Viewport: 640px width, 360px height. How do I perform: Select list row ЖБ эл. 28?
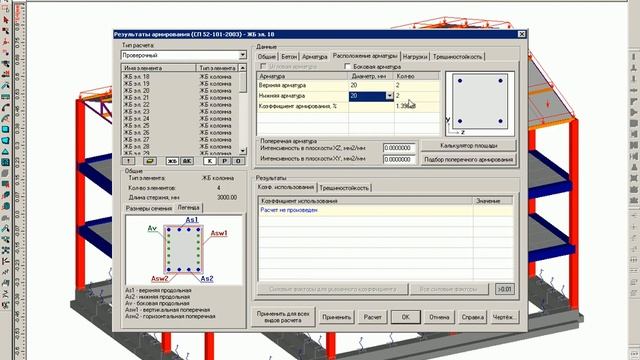coord(180,147)
